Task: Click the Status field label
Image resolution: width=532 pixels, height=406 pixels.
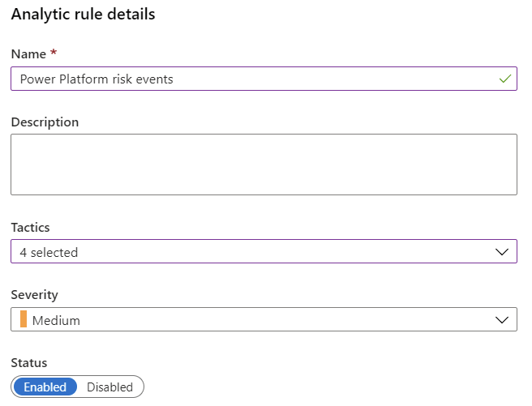Action: click(29, 363)
